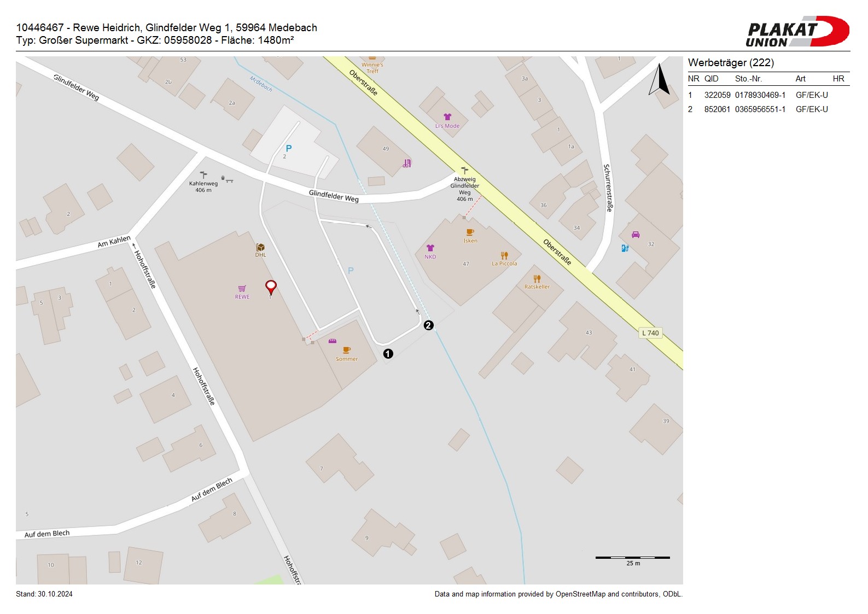Click the north arrow compass

tap(660, 80)
